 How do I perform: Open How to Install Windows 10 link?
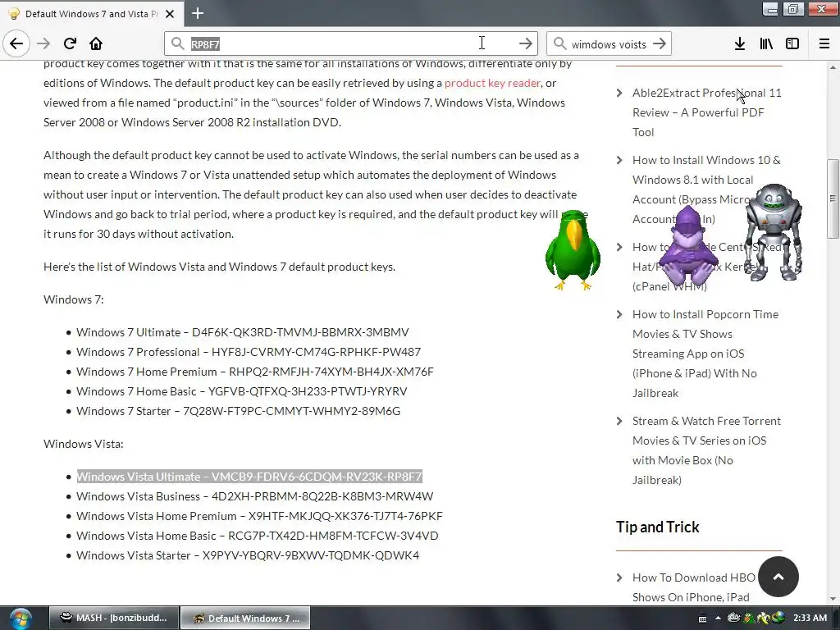point(706,189)
